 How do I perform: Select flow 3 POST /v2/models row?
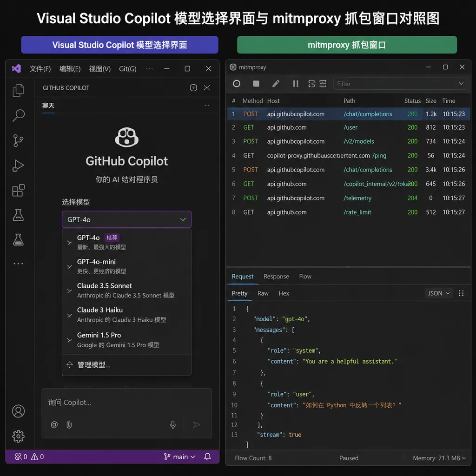(349, 141)
